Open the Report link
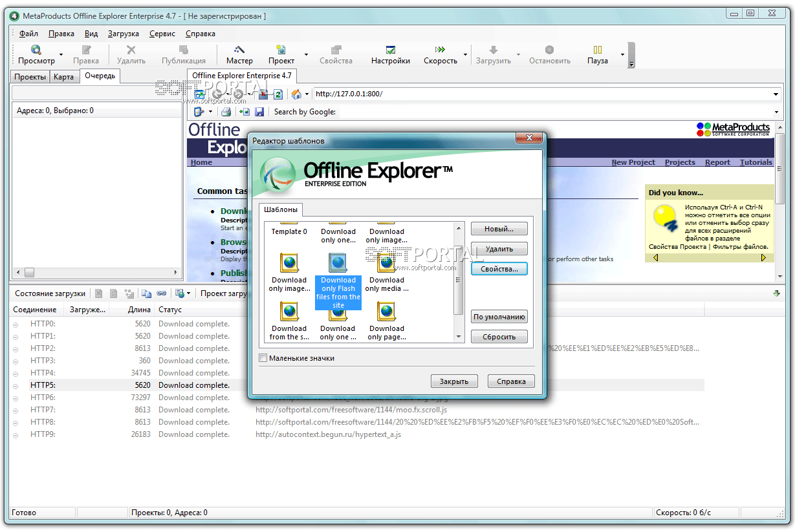The image size is (795, 532). [x=717, y=162]
